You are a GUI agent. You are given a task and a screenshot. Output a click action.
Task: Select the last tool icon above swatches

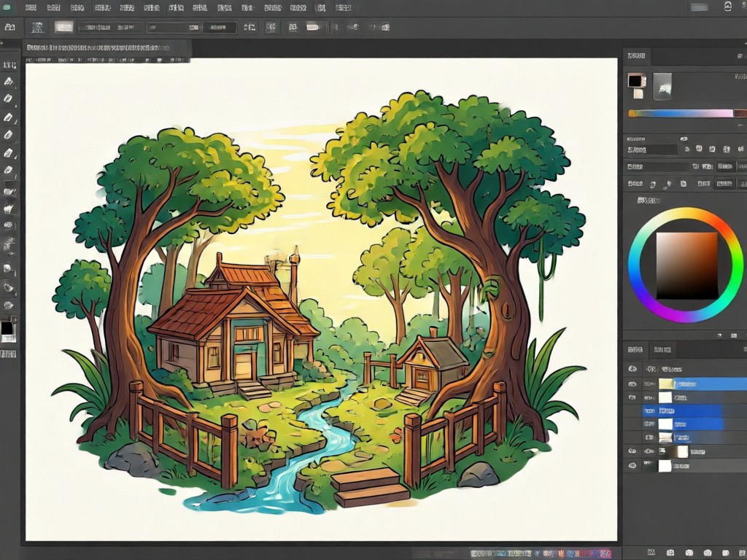pos(8,305)
